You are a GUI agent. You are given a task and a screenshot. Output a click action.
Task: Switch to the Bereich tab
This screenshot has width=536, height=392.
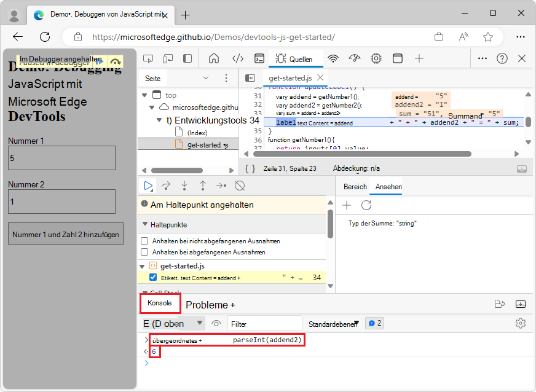pyautogui.click(x=355, y=187)
